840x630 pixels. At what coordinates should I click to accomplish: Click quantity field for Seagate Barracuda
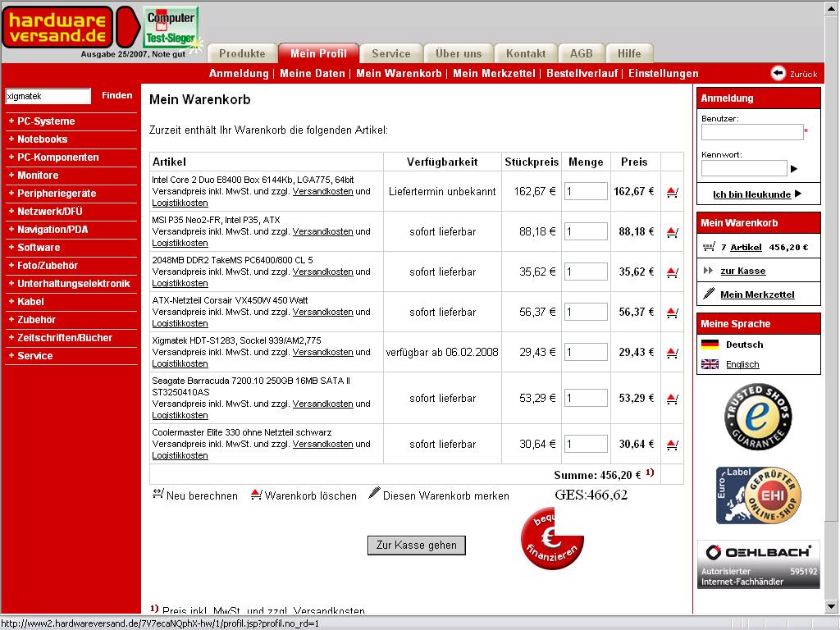tap(586, 398)
